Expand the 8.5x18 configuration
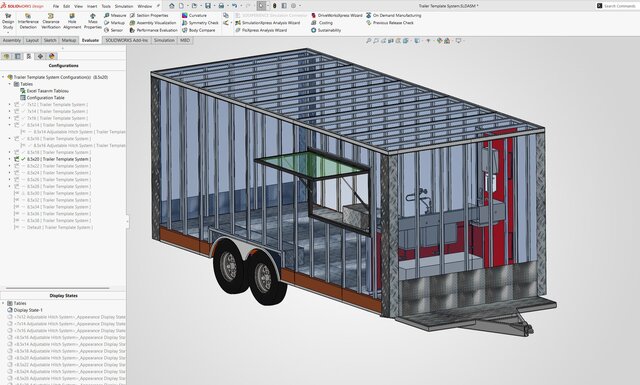 pos(10,152)
